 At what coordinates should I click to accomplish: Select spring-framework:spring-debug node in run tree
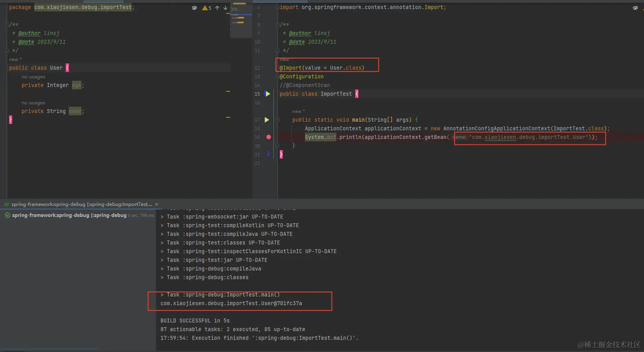(69, 215)
